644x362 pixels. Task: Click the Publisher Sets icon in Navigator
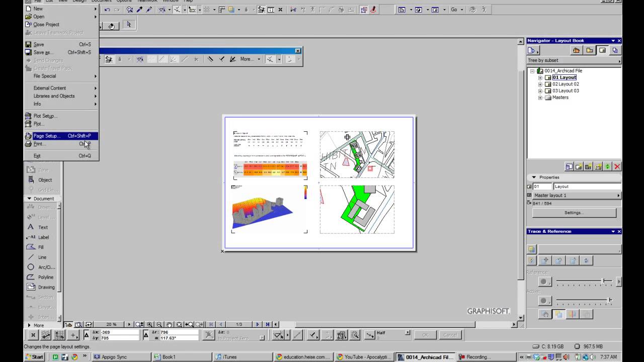615,50
